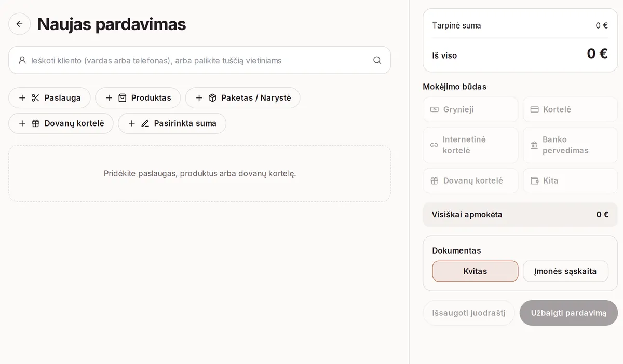Add a Produktas item to the sale

click(x=138, y=98)
